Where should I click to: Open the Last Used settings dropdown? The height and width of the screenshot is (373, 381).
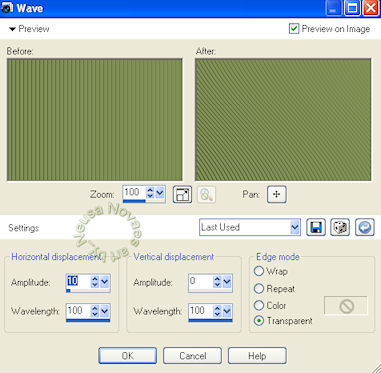(250, 227)
